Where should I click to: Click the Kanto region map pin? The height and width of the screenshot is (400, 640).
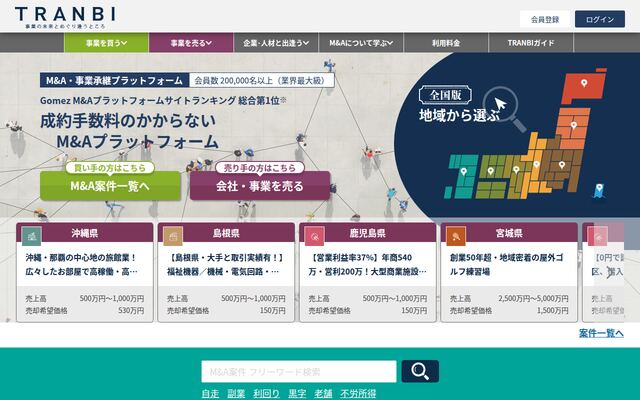click(562, 164)
